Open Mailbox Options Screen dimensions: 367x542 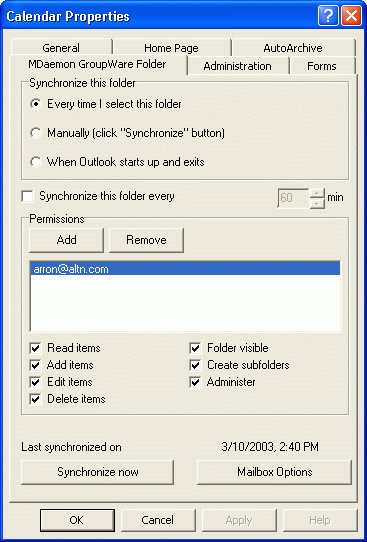click(274, 472)
